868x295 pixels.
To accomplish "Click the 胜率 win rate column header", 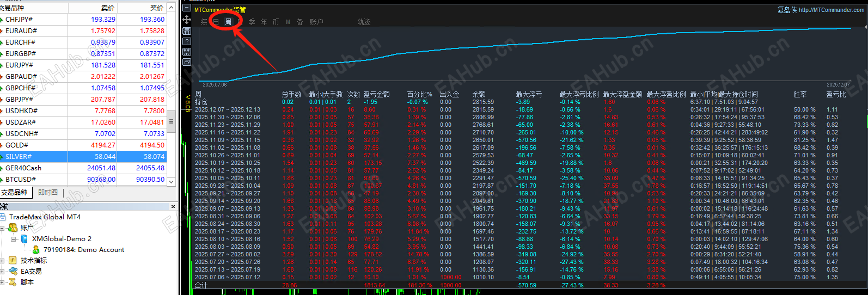I will 800,94.
